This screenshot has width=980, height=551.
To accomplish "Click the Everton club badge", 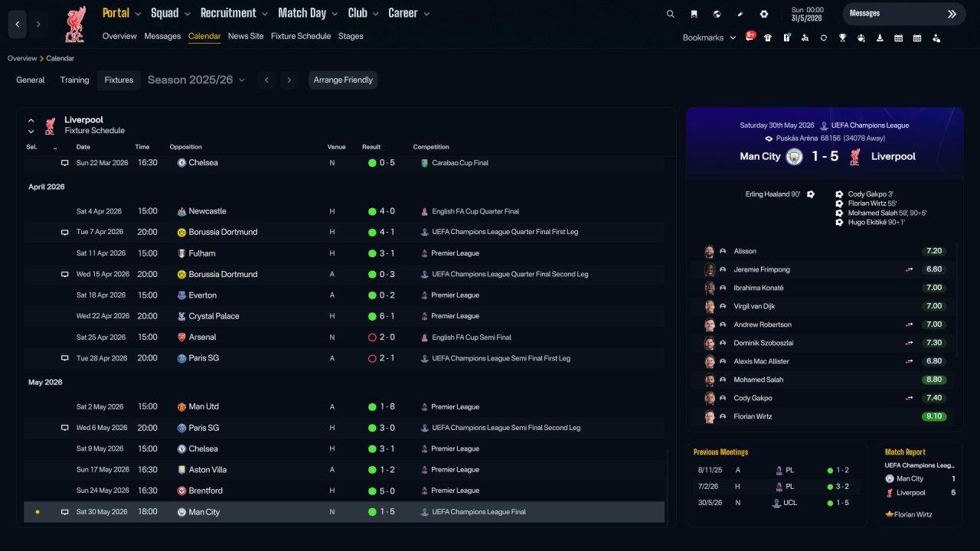I will pos(181,295).
